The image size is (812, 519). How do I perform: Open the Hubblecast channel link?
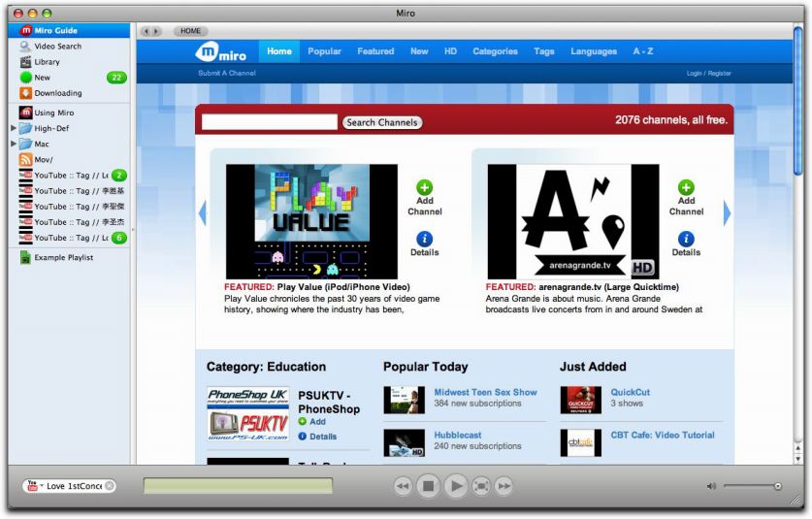457,436
